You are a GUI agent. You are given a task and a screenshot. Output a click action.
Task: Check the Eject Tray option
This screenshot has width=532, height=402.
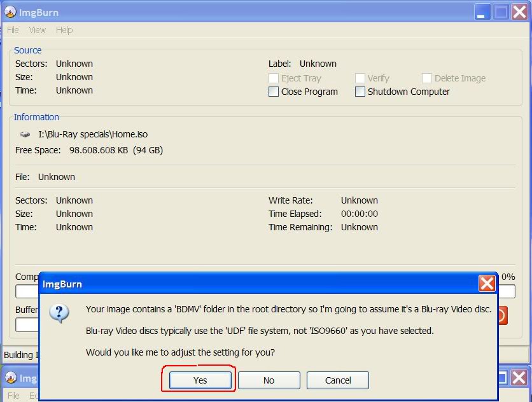(274, 78)
